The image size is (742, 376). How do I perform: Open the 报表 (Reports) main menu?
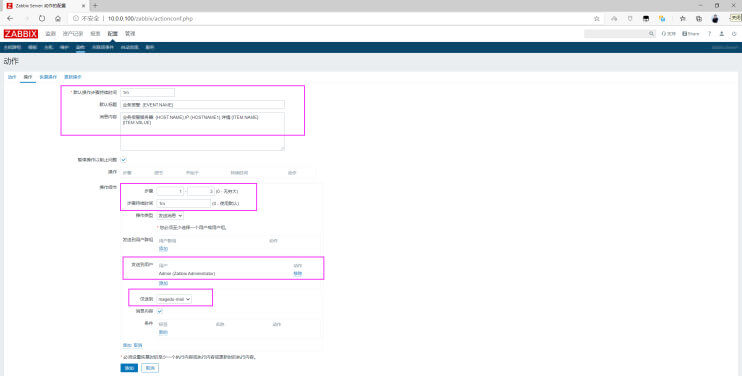coord(96,34)
